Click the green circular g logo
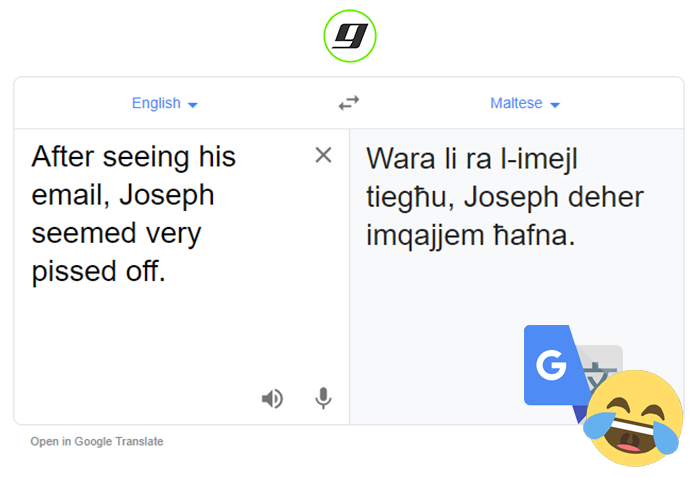700x478 pixels. pyautogui.click(x=350, y=36)
